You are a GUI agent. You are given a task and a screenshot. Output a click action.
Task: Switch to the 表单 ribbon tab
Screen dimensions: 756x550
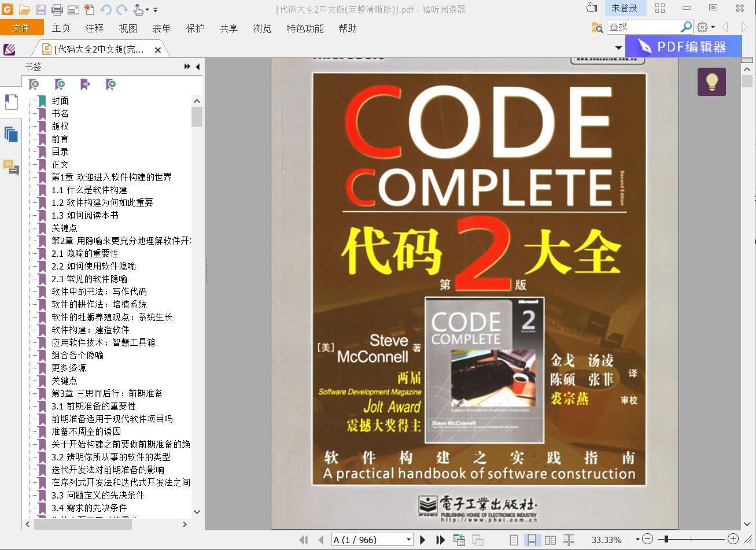click(161, 28)
